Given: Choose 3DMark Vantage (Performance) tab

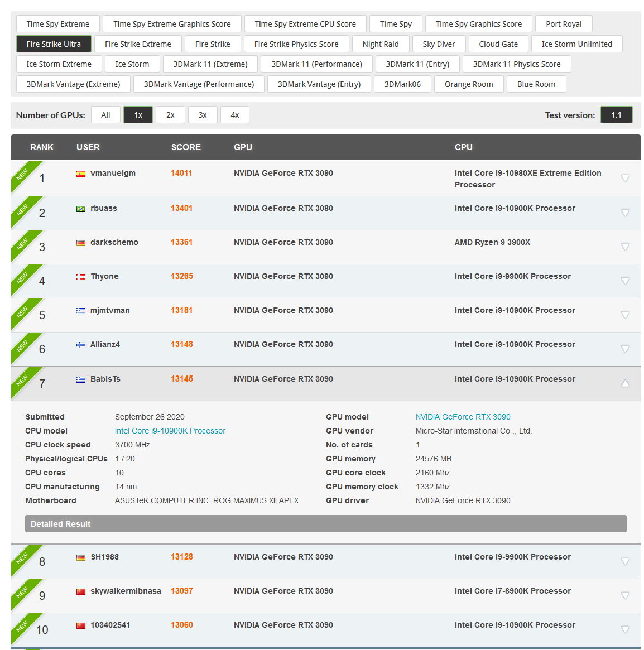Looking at the screenshot, I should pyautogui.click(x=199, y=84).
